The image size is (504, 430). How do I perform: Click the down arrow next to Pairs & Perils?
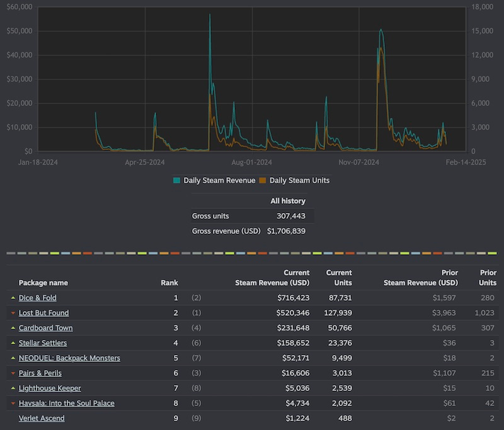point(13,373)
